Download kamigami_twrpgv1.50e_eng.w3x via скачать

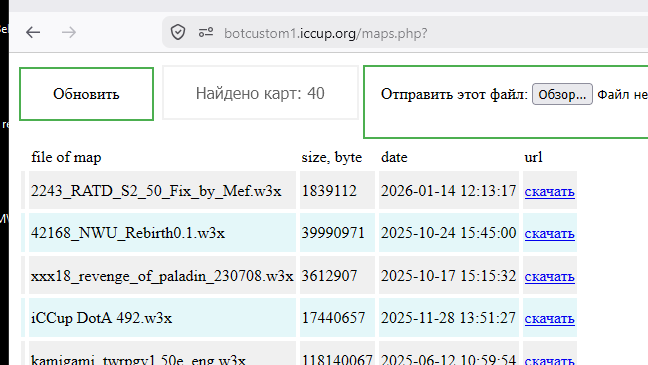click(550, 360)
